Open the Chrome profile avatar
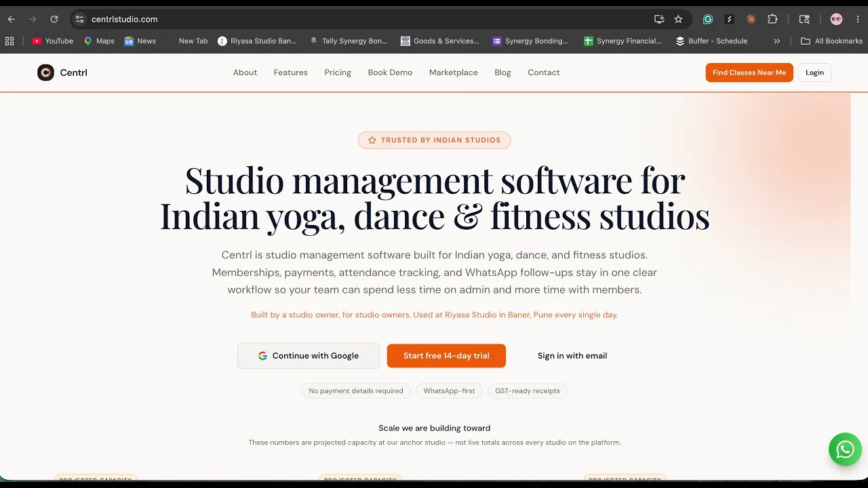Screen dimensions: 868x488 click(x=836, y=19)
